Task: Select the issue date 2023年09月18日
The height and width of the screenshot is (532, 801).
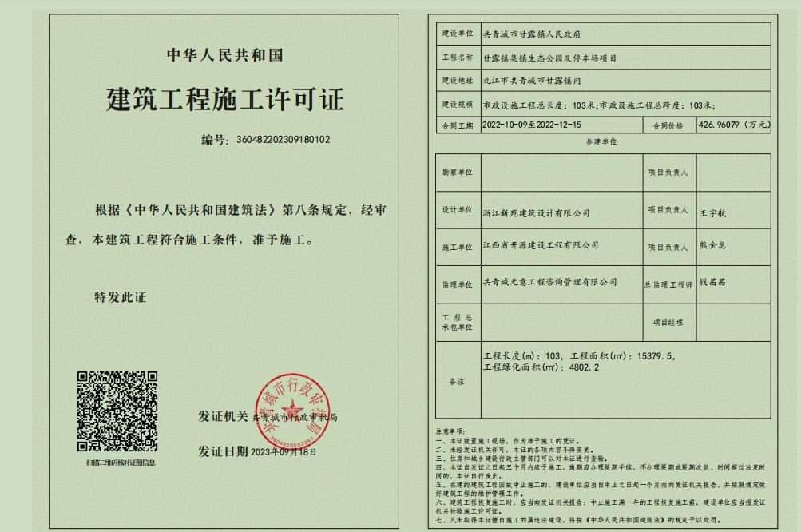Action: 284,451
